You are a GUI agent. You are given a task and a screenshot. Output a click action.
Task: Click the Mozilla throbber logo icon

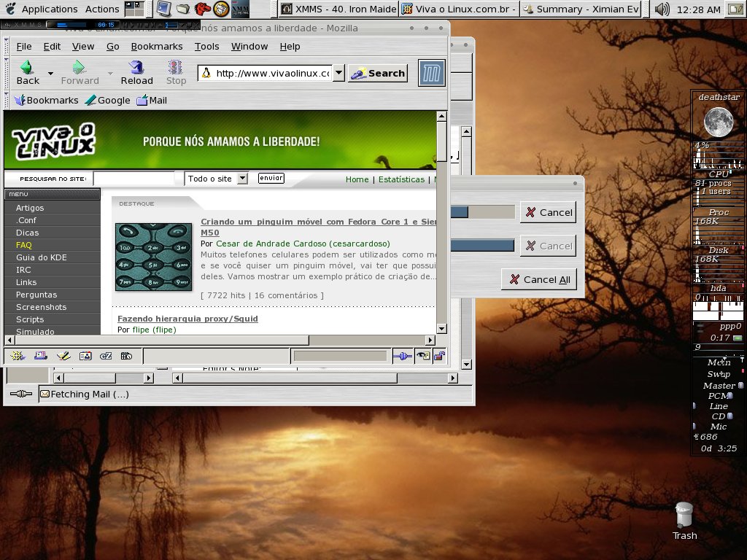tap(432, 73)
